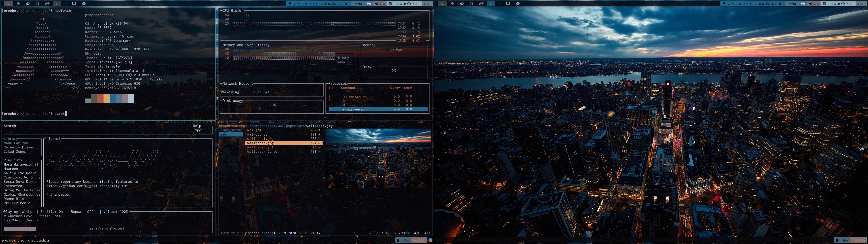The height and width of the screenshot is (244, 868).
Task: Select the Dance Hits playlist
Action: coord(14,199)
